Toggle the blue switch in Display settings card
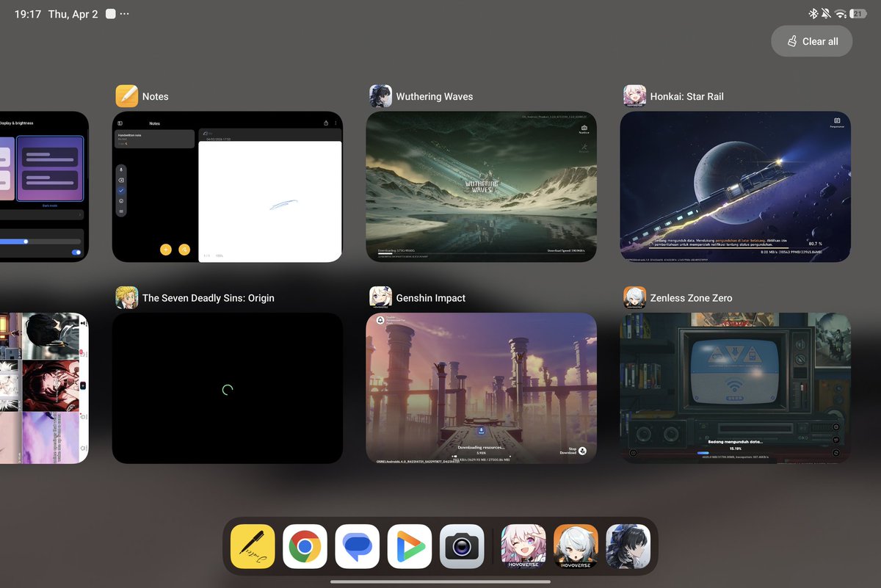The height and width of the screenshot is (588, 881). 76,253
